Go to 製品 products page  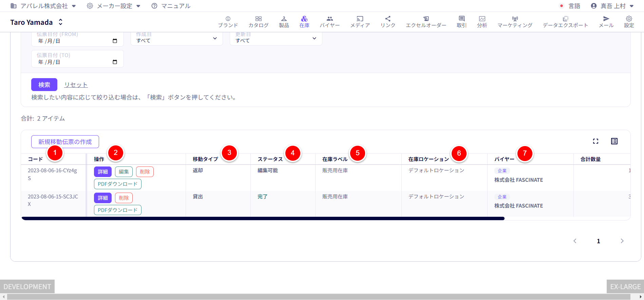284,22
